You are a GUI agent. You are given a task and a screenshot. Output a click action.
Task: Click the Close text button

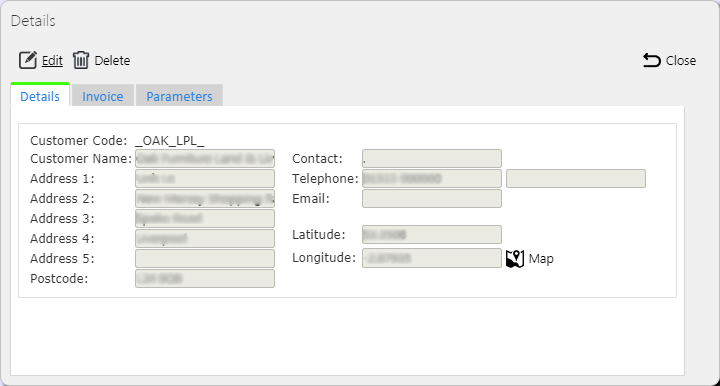[x=681, y=61]
